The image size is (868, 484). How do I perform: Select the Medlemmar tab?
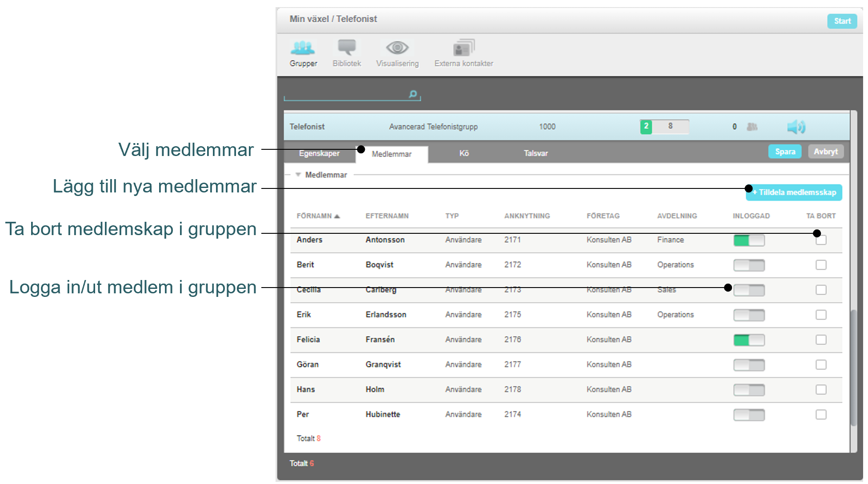(x=392, y=154)
